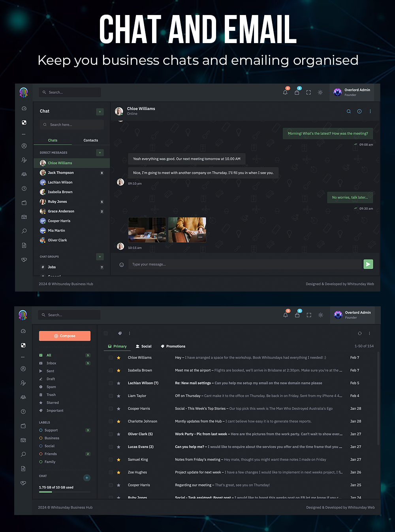This screenshot has height=532, width=395.
Task: Switch to the Promotions email tab
Action: point(173,346)
